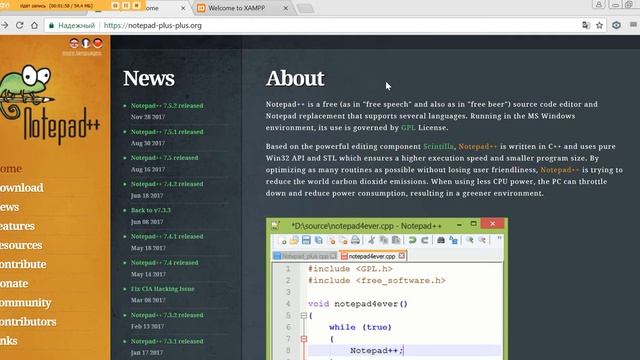
Task: Close the Welcome to XAMPP tab
Action: [285, 8]
